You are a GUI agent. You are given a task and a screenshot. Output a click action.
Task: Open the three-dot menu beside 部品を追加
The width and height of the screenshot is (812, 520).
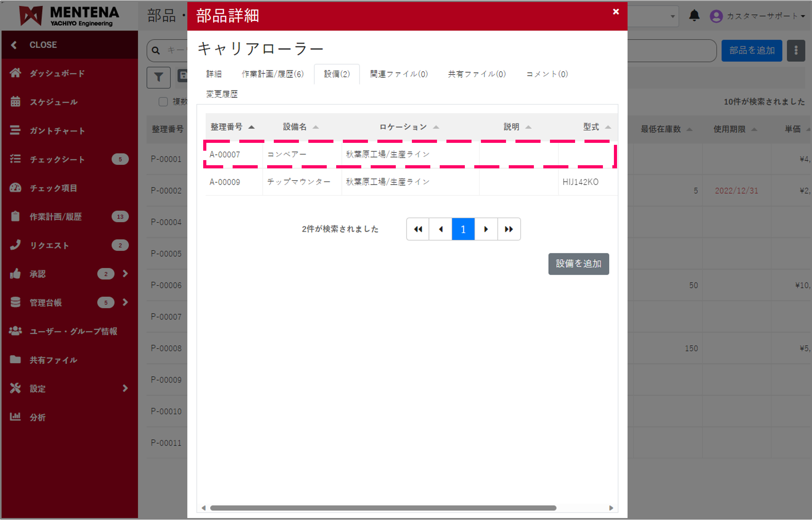796,50
